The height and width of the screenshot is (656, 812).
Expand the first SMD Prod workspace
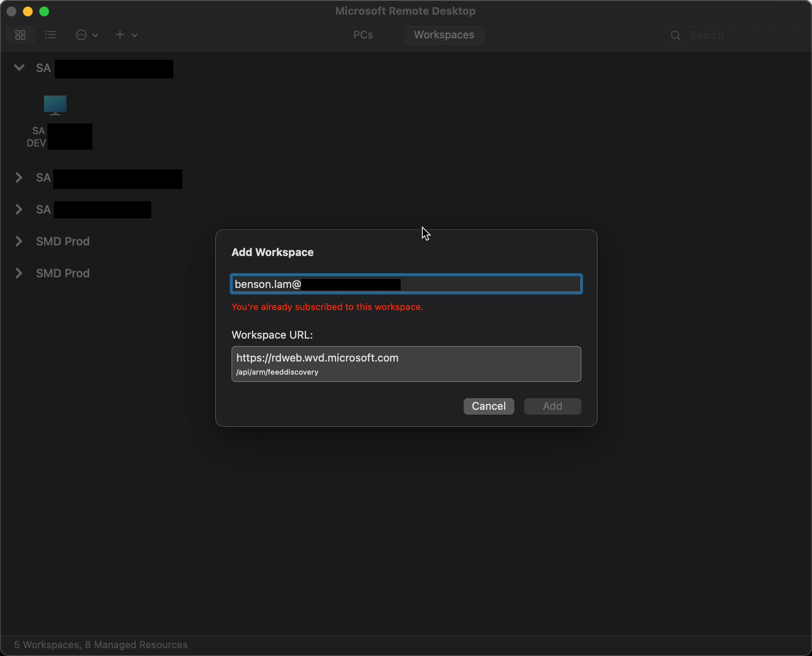(19, 241)
